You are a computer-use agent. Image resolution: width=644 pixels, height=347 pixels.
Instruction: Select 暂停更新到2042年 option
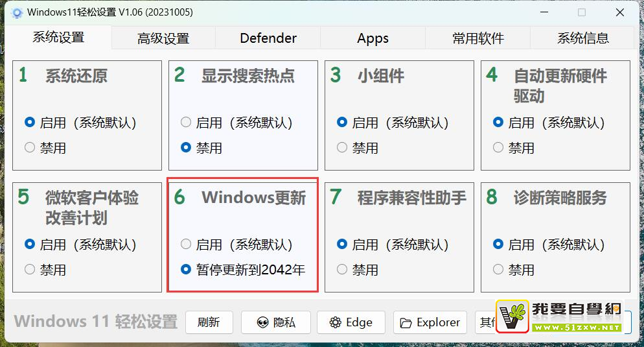click(x=186, y=269)
